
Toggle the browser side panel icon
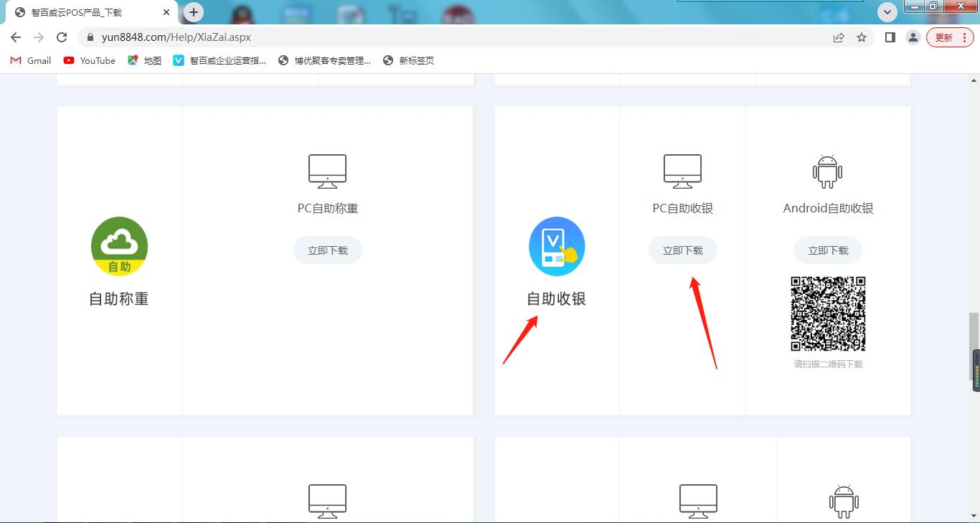coord(890,37)
